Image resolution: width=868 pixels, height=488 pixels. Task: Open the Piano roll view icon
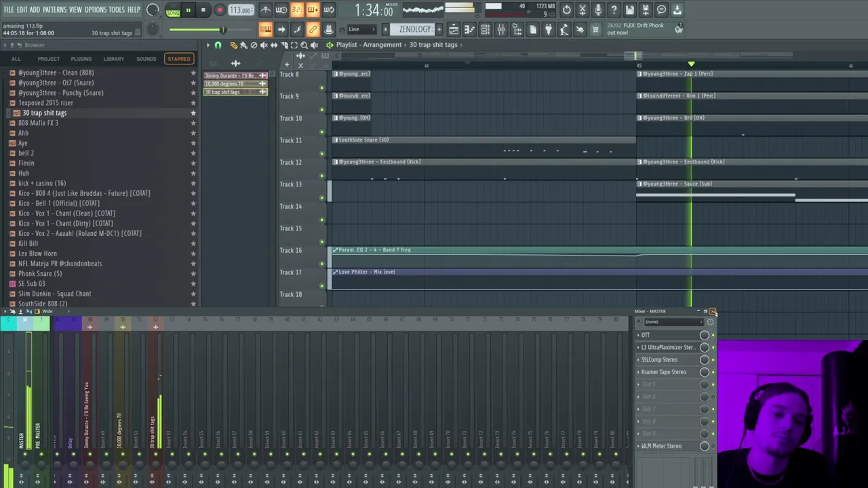click(469, 29)
